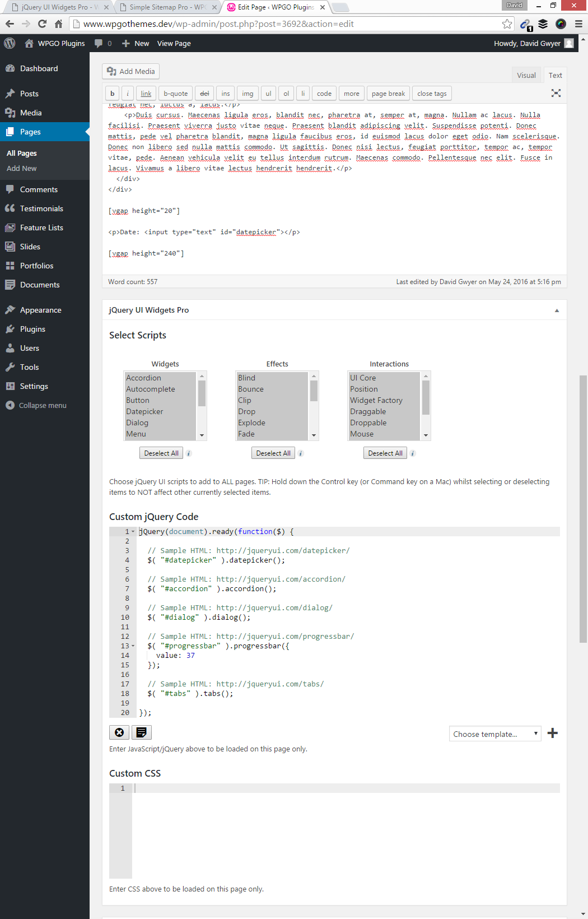
Task: Fold code block at line 1
Action: pos(133,532)
